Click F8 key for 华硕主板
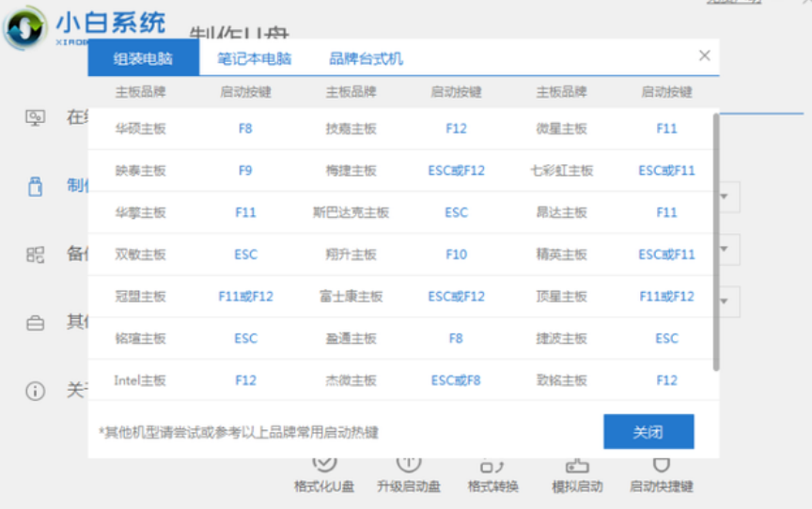This screenshot has height=509, width=812. pyautogui.click(x=245, y=129)
